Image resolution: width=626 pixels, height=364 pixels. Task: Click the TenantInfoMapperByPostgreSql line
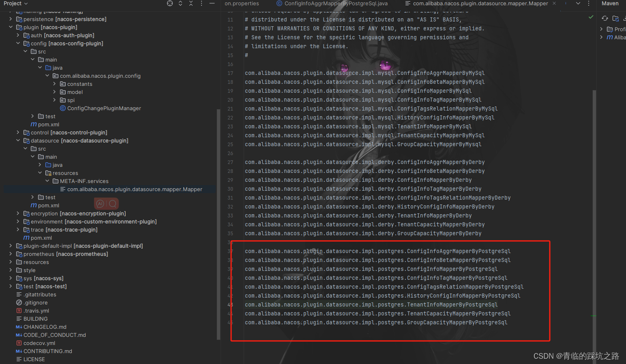[x=371, y=304]
